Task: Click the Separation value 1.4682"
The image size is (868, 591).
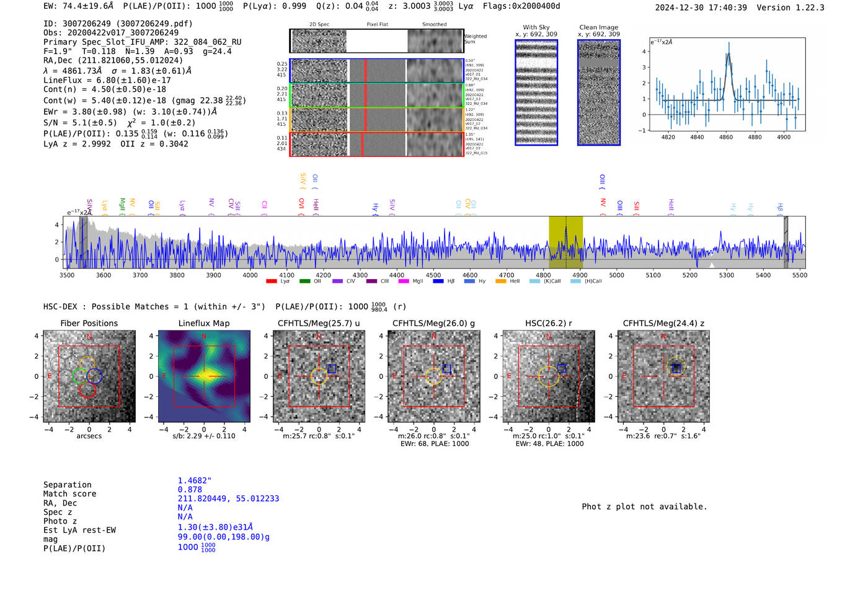Action: (x=195, y=481)
